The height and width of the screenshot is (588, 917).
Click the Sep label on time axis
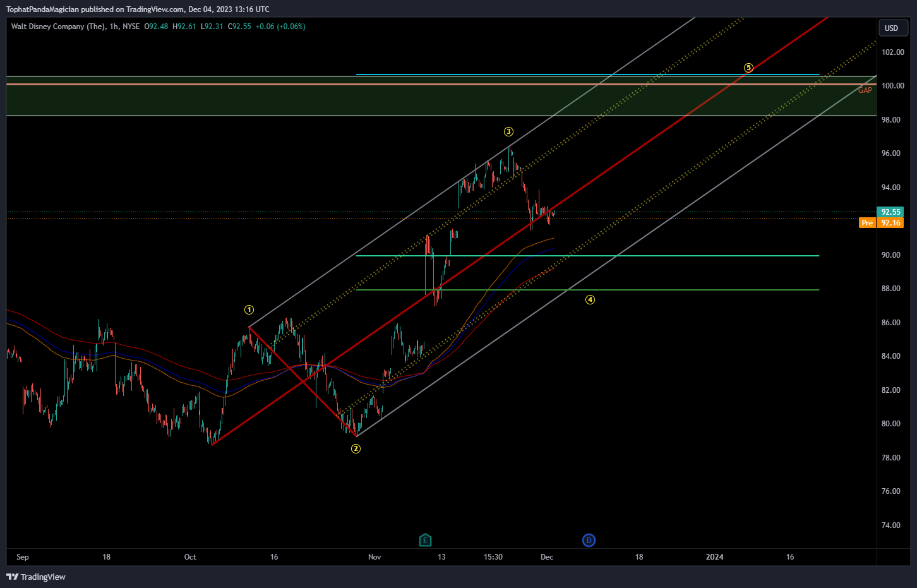23,557
